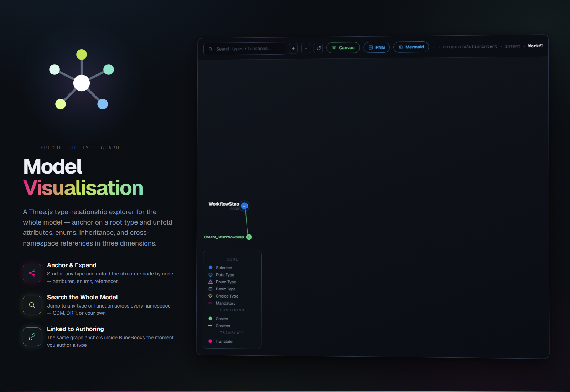Click the graph network logo illustration

click(82, 80)
